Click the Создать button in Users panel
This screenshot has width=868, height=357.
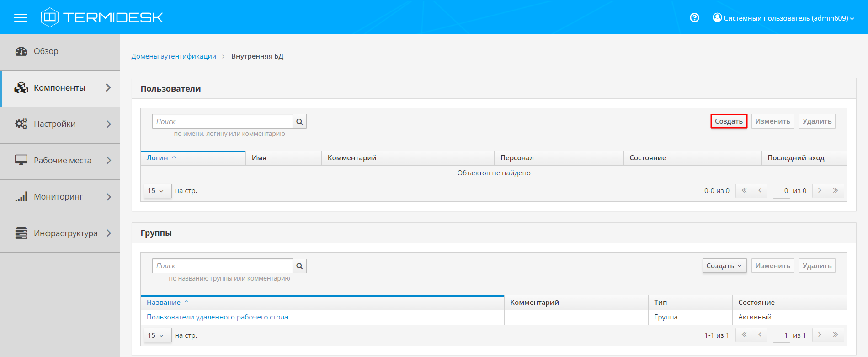(729, 121)
